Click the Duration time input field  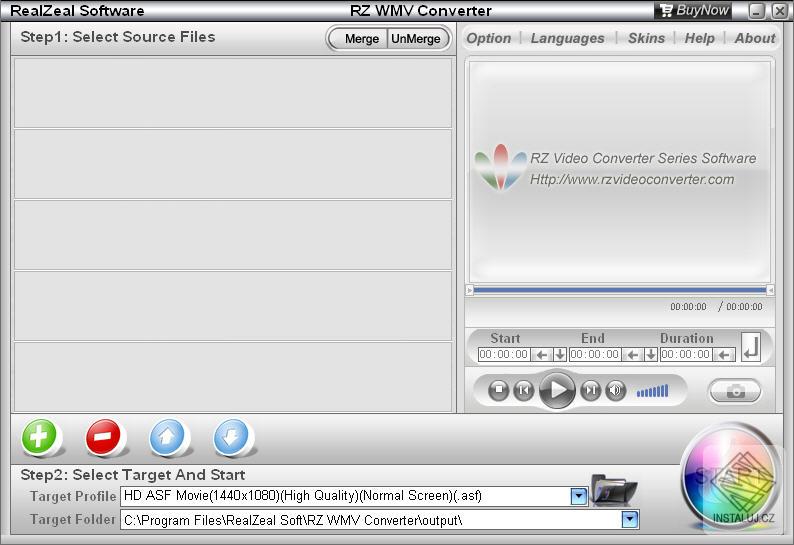(686, 355)
